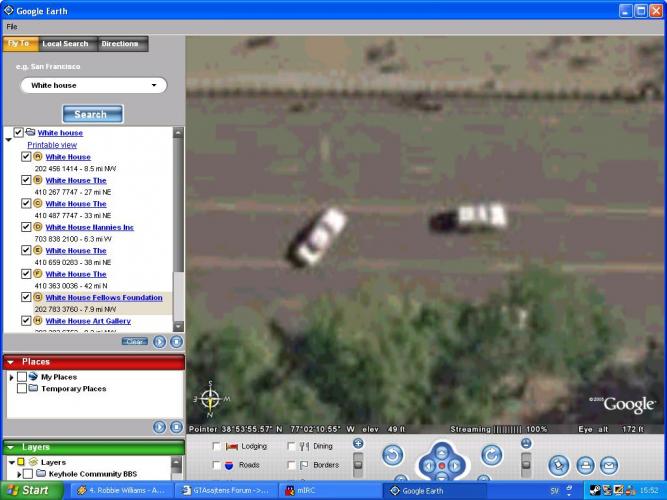Screen dimensions: 667x500
Task: Toggle the White house results folder checkbox
Action: click(18, 132)
